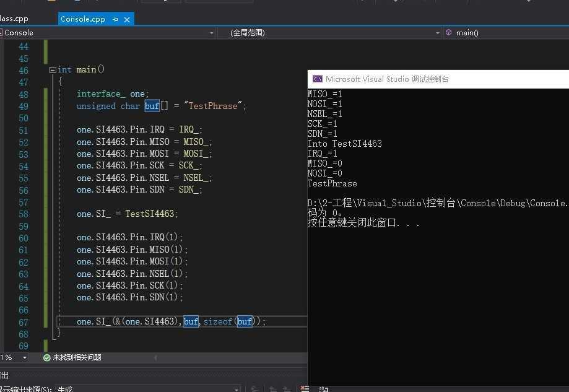
Task: Click the 'int main()' declaration text
Action: [x=81, y=69]
